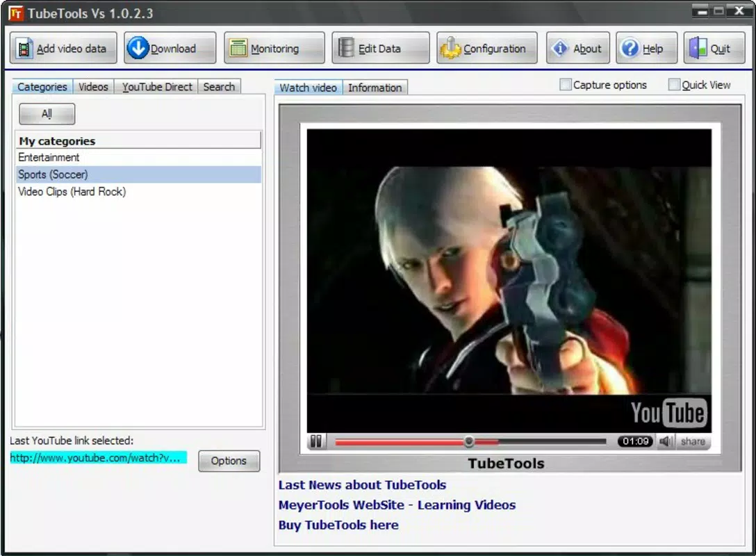Click the Options button
Image resolution: width=756 pixels, height=556 pixels.
[x=229, y=461]
